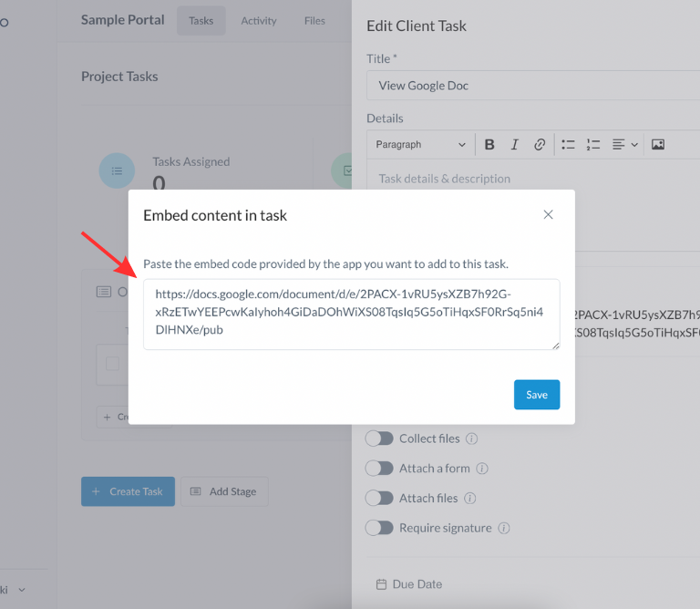
Task: Switch to the Activity tab
Action: (259, 21)
